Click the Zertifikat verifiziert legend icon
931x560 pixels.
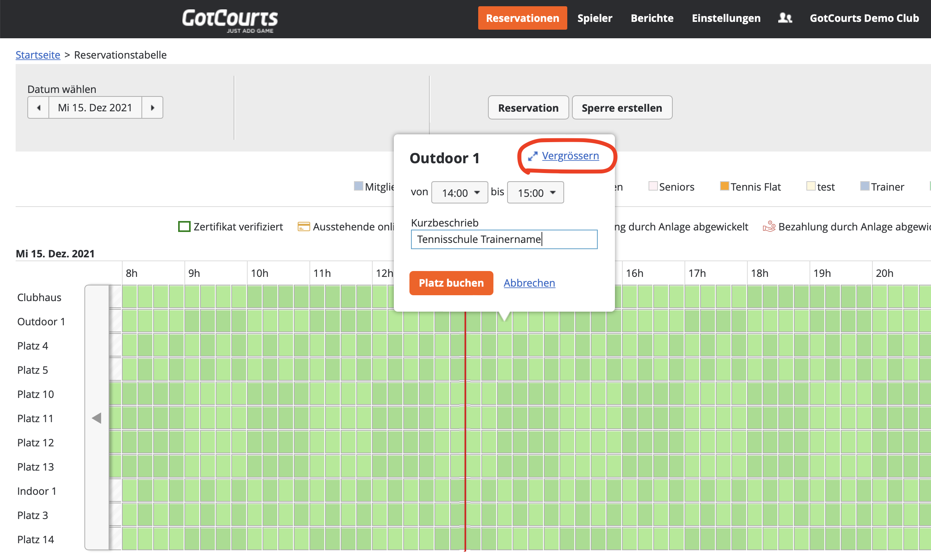[184, 226]
